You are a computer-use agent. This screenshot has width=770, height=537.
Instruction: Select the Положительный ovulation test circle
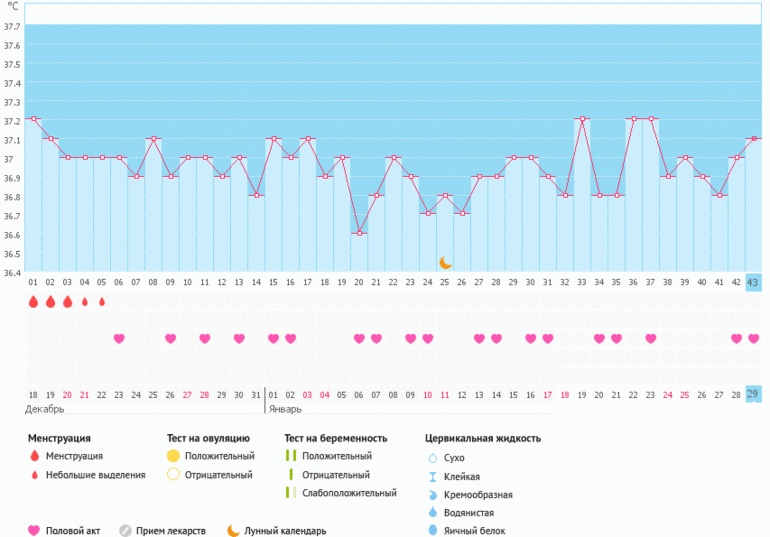(x=173, y=456)
